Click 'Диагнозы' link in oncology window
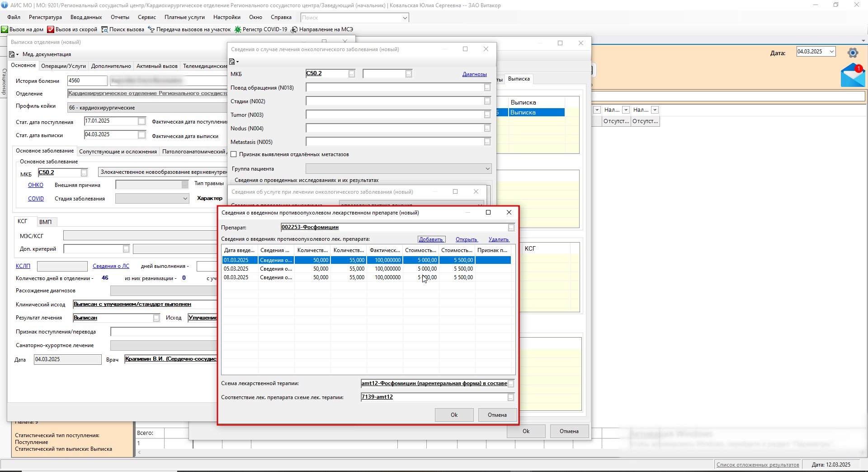This screenshot has width=868, height=472. (475, 74)
